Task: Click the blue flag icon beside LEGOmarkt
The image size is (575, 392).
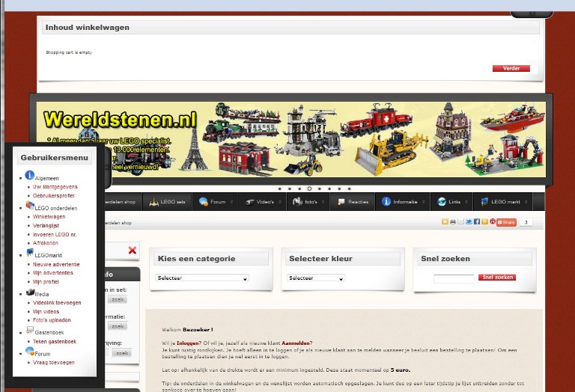Action: pos(30,252)
